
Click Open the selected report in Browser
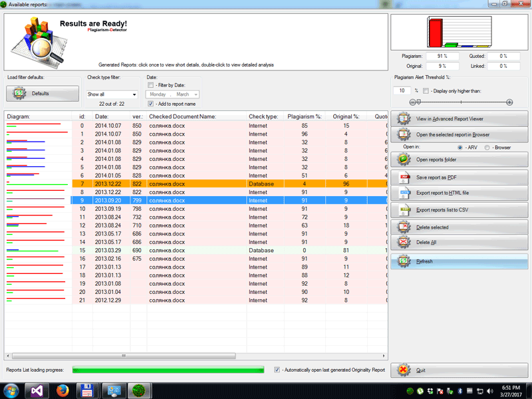pos(459,135)
